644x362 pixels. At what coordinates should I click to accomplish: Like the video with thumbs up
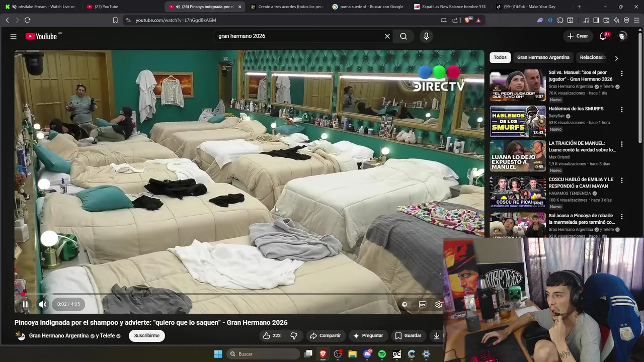272,336
